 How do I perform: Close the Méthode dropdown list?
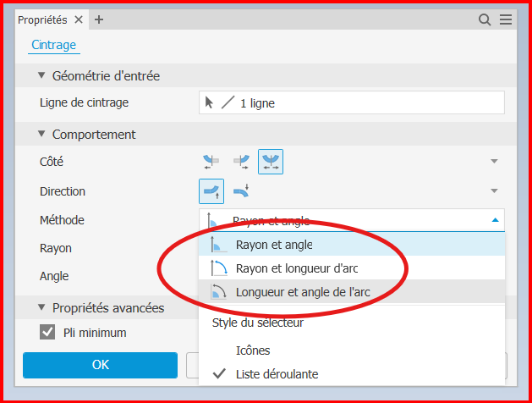(495, 220)
